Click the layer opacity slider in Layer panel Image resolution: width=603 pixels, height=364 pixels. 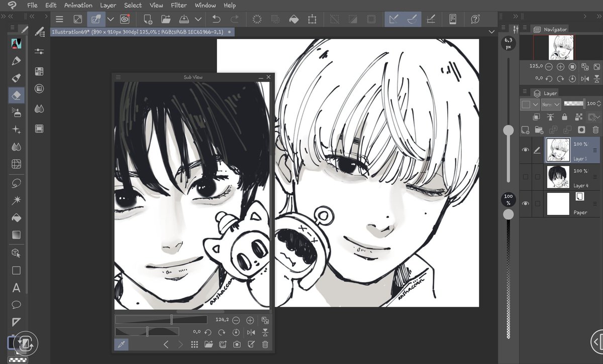[x=574, y=104]
